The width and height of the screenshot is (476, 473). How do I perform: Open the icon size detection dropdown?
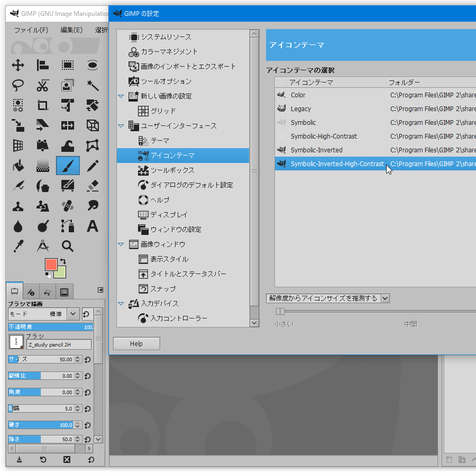[x=328, y=298]
